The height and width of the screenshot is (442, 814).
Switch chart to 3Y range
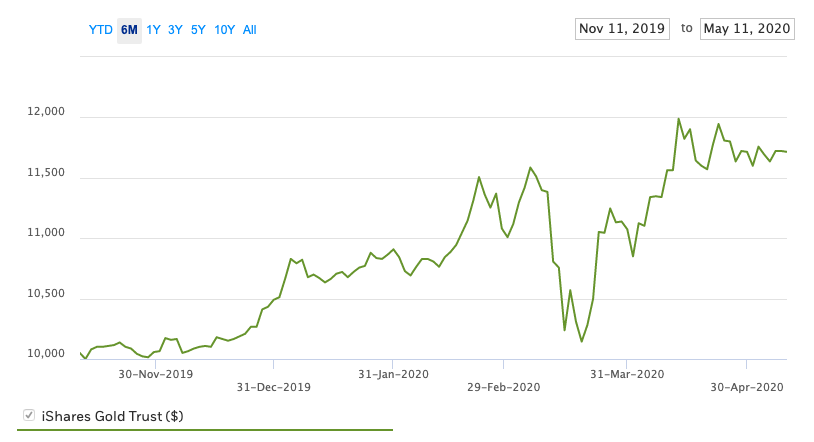pos(175,30)
